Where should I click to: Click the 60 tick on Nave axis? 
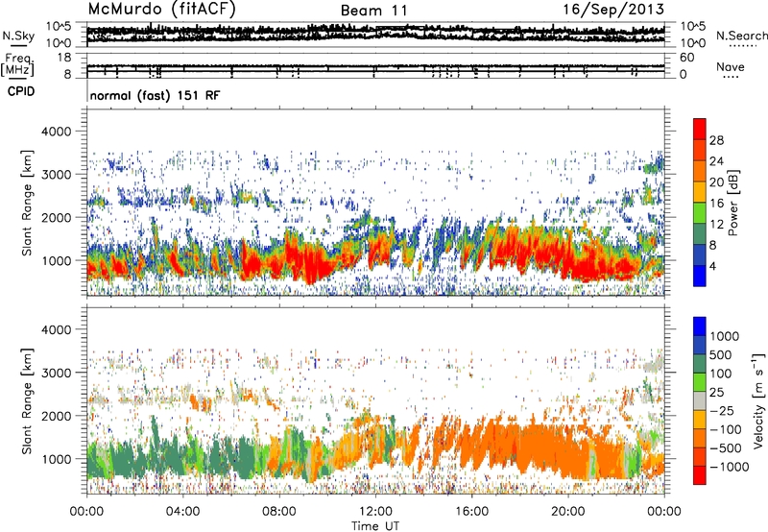686,58
